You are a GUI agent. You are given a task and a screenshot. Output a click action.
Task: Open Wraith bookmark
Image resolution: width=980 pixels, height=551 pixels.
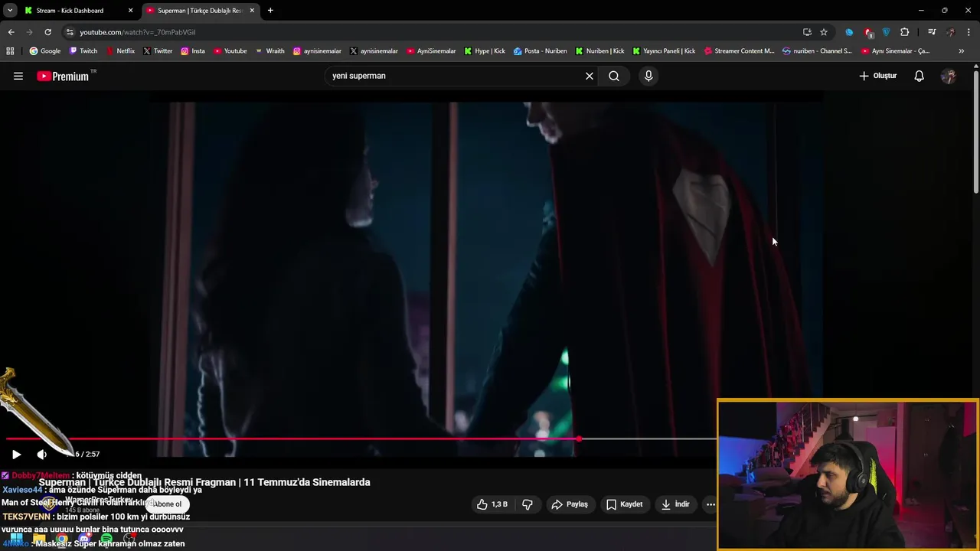click(x=269, y=51)
